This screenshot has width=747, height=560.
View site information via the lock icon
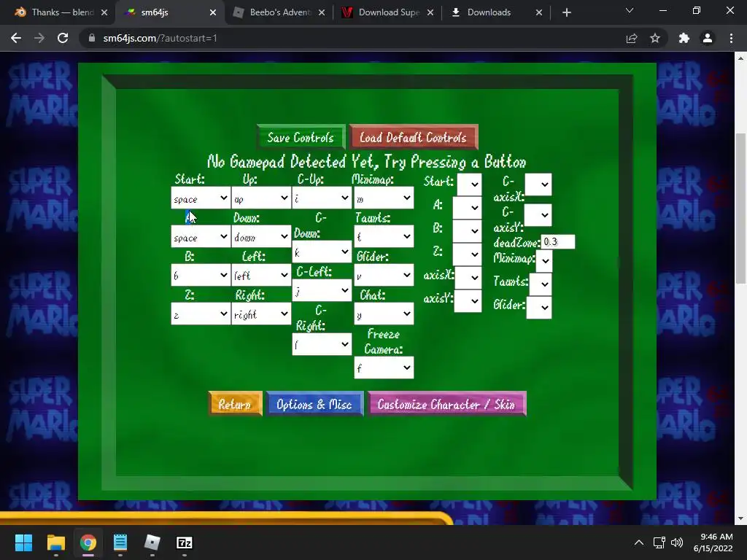(x=92, y=38)
